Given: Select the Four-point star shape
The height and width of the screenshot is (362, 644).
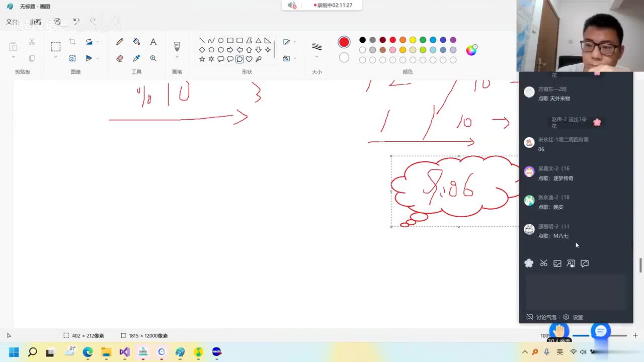Looking at the screenshot, I should tap(268, 50).
